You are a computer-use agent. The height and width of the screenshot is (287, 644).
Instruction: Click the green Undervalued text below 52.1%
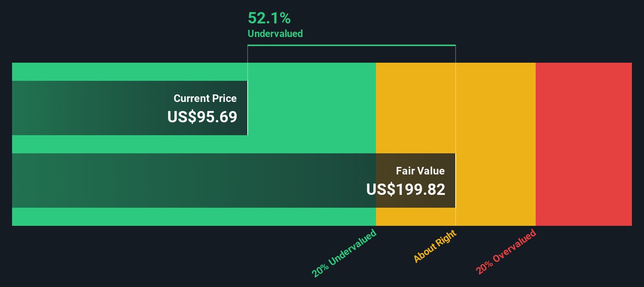(275, 34)
